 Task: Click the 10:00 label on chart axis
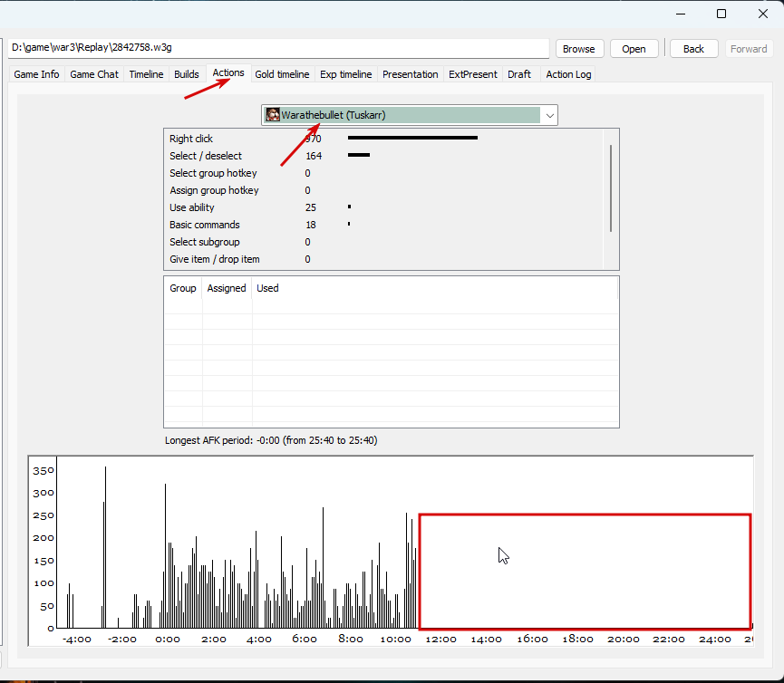click(396, 639)
